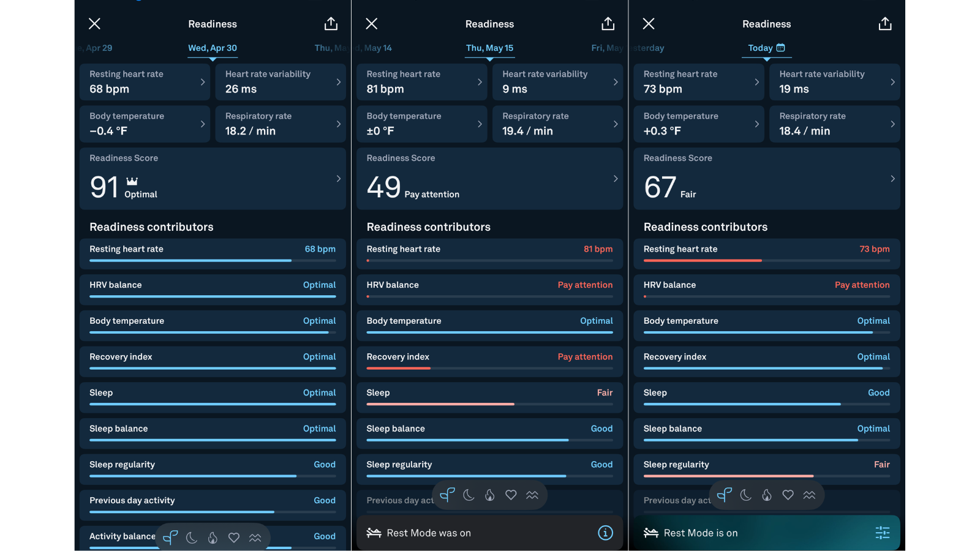Open Rest Mode settings sliders icon
Screen dimensions: 980x551
883,533
